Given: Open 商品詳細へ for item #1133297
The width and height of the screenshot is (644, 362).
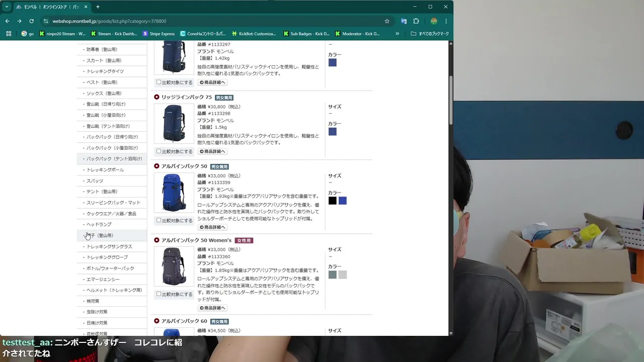Looking at the screenshot, I should 212,82.
